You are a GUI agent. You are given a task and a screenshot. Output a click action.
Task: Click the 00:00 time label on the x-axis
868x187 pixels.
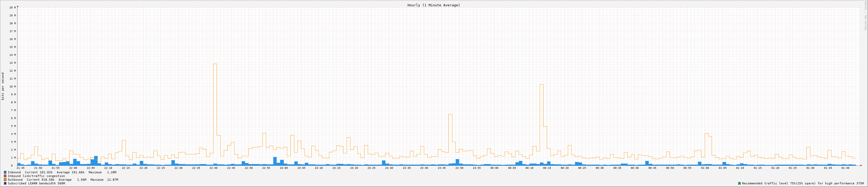494,168
